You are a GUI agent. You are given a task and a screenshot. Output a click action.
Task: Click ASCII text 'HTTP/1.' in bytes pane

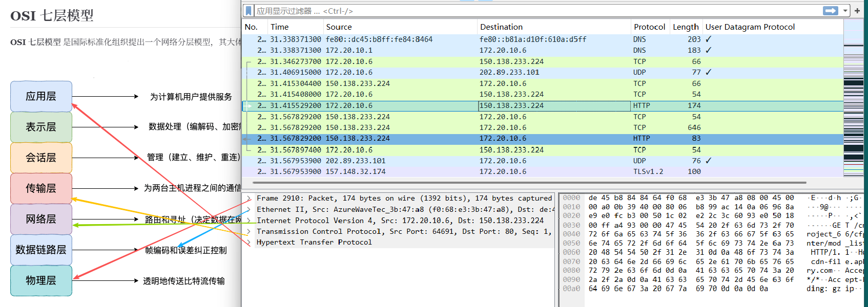click(825, 252)
